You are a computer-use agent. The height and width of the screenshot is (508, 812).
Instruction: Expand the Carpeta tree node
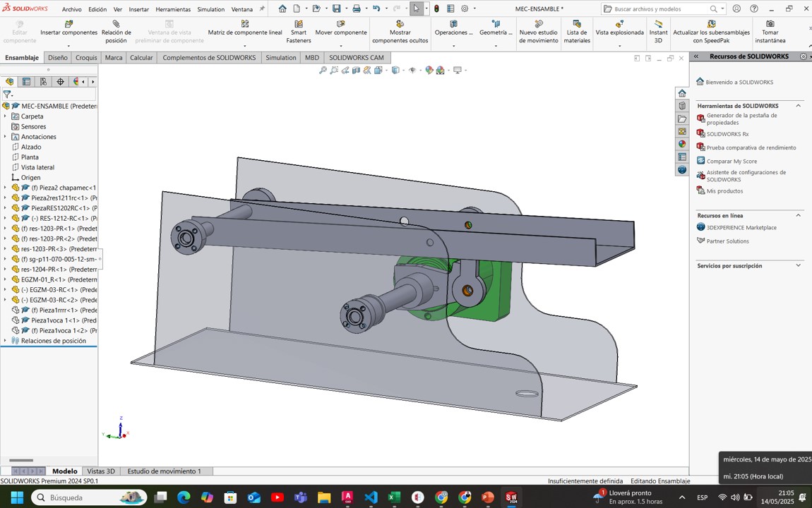click(5, 116)
